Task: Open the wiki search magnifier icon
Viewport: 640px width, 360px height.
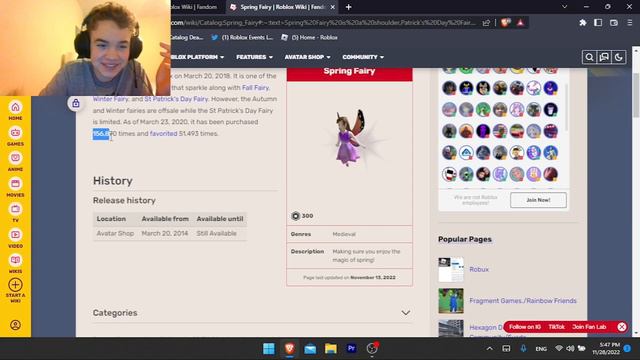Action: tap(589, 57)
